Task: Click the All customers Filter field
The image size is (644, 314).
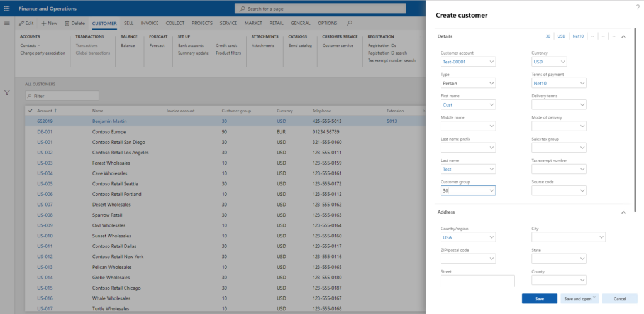Action: [62, 96]
